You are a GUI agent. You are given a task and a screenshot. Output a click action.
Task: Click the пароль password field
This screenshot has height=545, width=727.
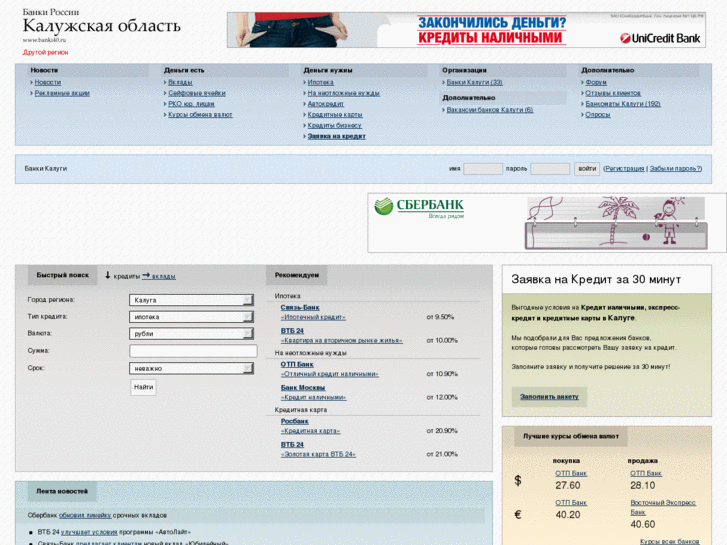point(550,169)
